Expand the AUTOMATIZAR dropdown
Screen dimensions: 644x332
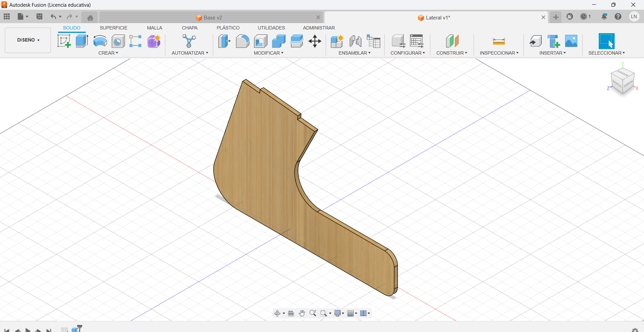coord(190,53)
